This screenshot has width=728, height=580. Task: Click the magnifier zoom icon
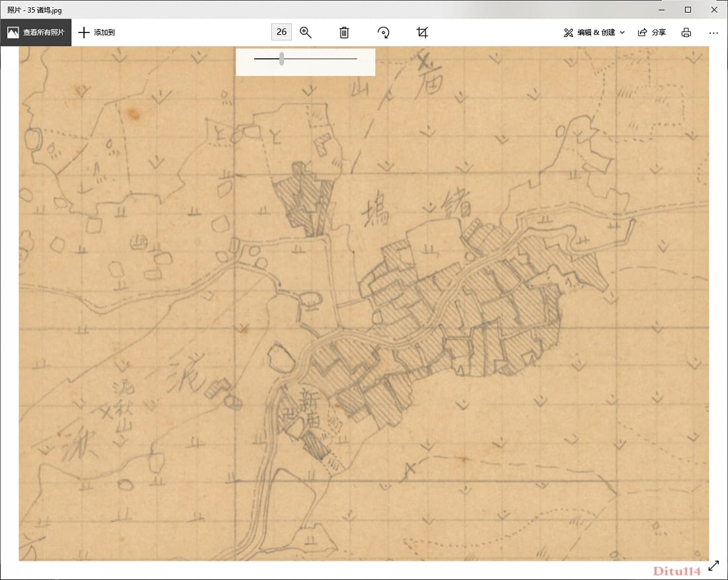click(x=306, y=32)
